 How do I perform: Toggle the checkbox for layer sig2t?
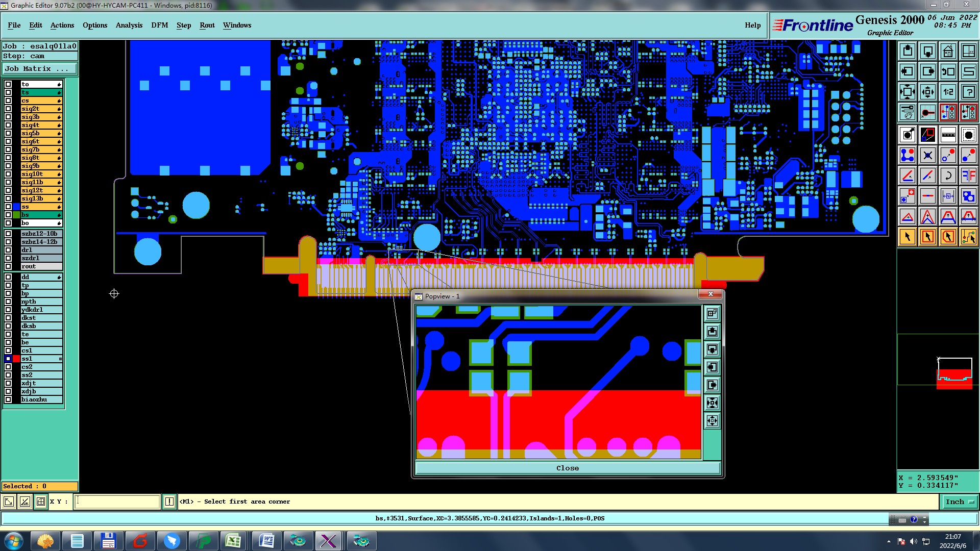tap(8, 109)
